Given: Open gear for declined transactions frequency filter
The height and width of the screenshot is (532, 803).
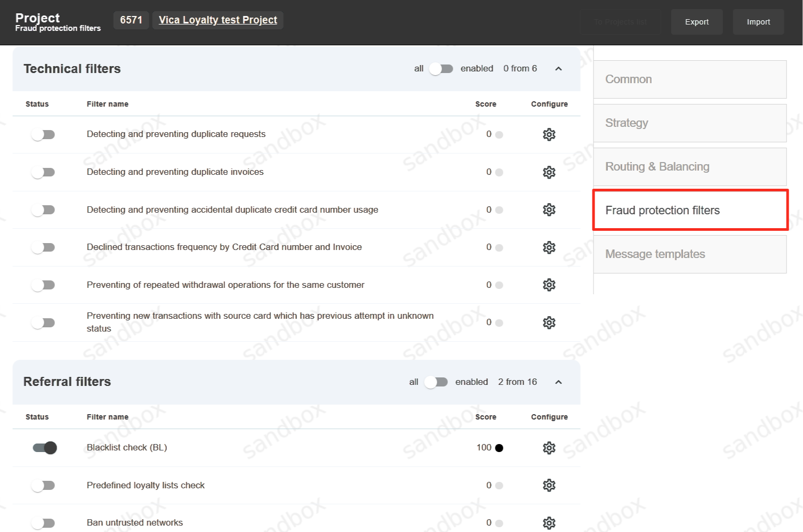Looking at the screenshot, I should pyautogui.click(x=549, y=247).
